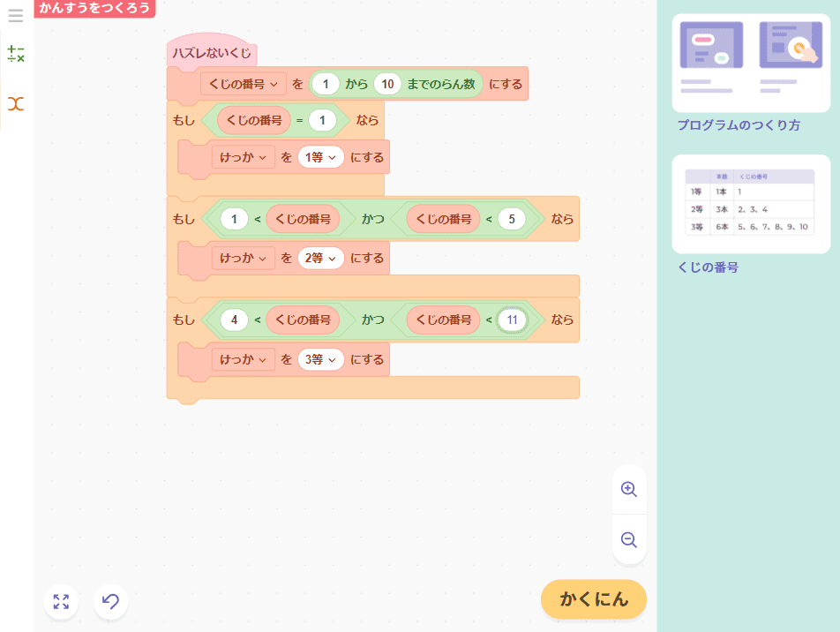Open the 2等 value dropdown
840x632 pixels.
(x=320, y=259)
